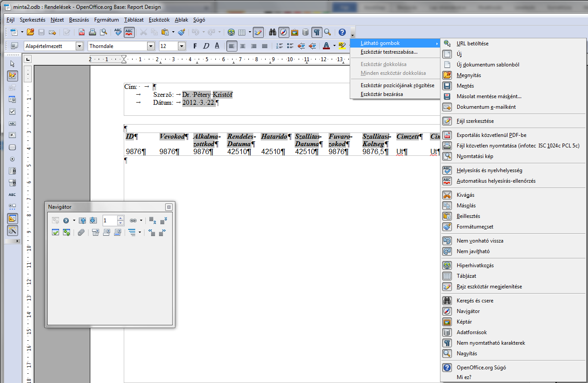The width and height of the screenshot is (588, 383).
Task: Click the Hyperlink globe icon in the toolbar
Action: [x=231, y=32]
